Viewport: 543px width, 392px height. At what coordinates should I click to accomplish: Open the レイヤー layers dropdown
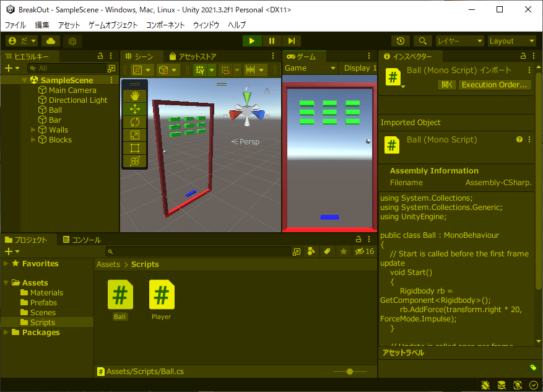click(459, 41)
